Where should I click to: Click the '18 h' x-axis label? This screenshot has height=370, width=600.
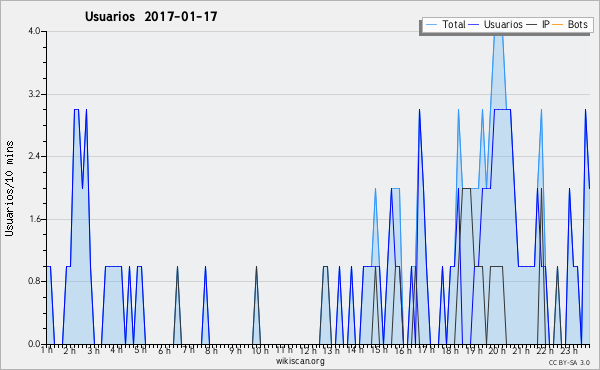point(450,350)
